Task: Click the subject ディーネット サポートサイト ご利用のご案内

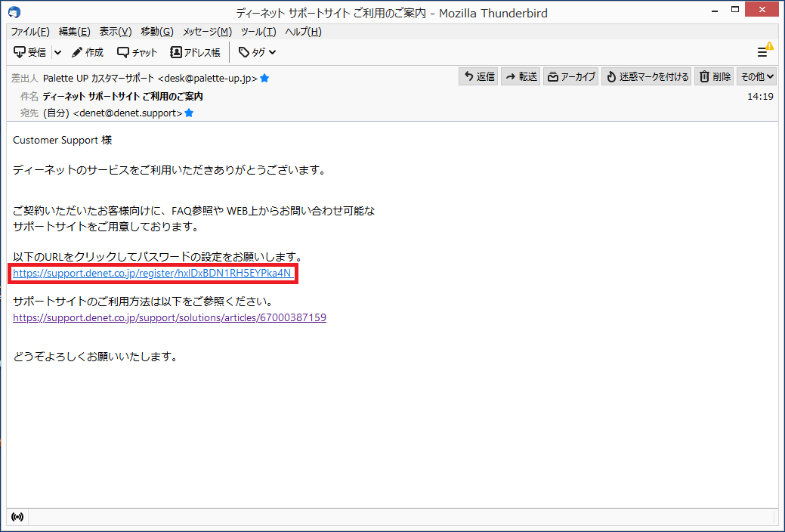Action: click(122, 96)
